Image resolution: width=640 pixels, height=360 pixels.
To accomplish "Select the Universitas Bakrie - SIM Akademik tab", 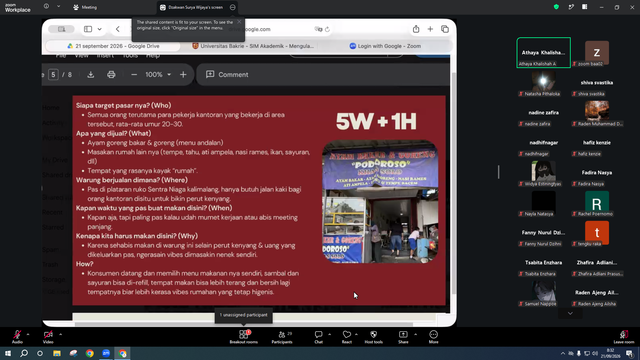I will tap(253, 46).
